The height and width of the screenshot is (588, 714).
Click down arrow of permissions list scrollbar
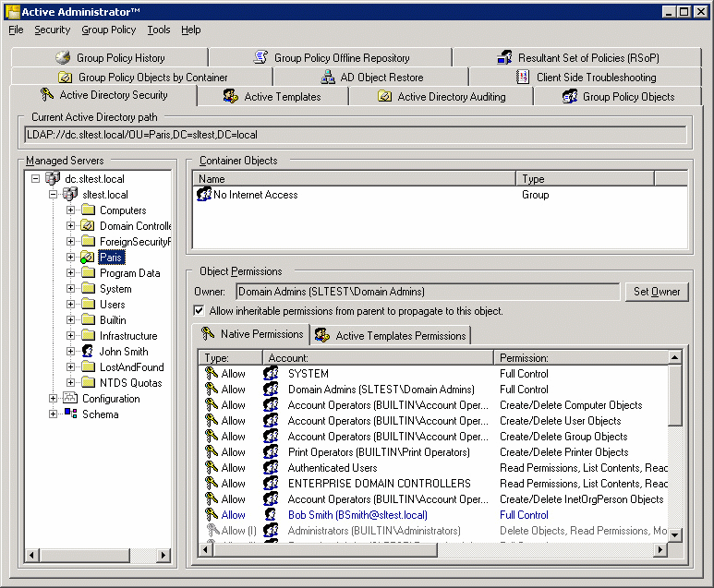[675, 535]
